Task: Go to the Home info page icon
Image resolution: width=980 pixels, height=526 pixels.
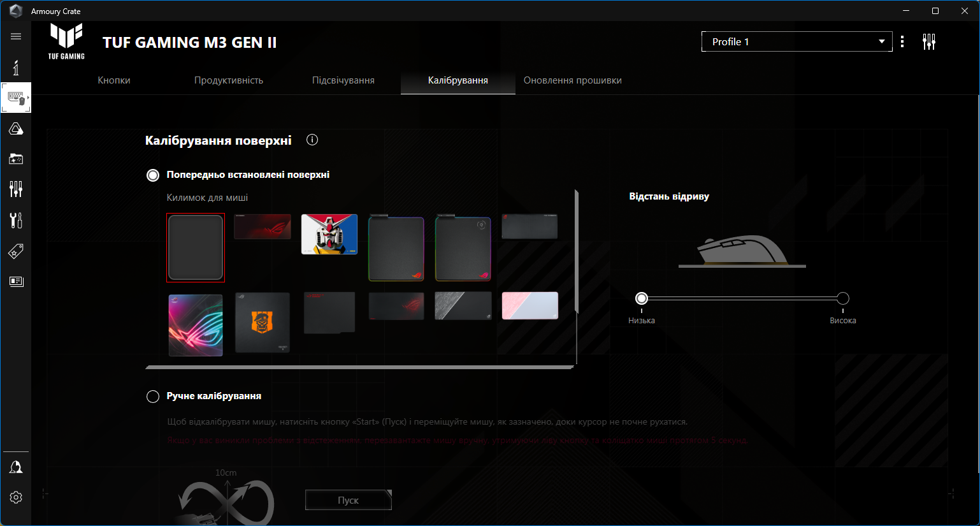Action: point(16,67)
